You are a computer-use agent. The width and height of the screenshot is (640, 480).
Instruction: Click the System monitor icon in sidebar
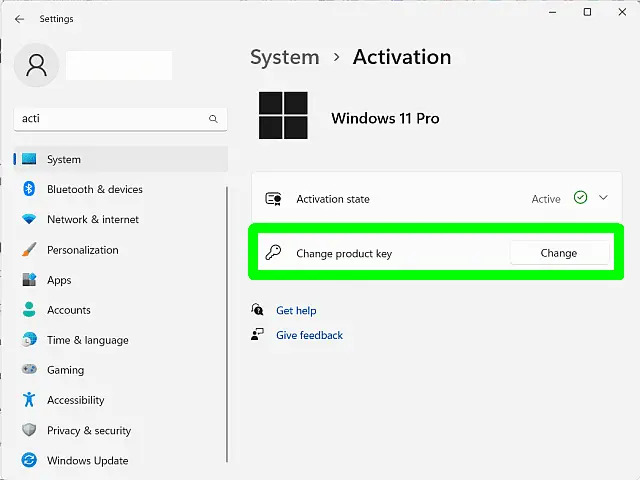point(29,159)
